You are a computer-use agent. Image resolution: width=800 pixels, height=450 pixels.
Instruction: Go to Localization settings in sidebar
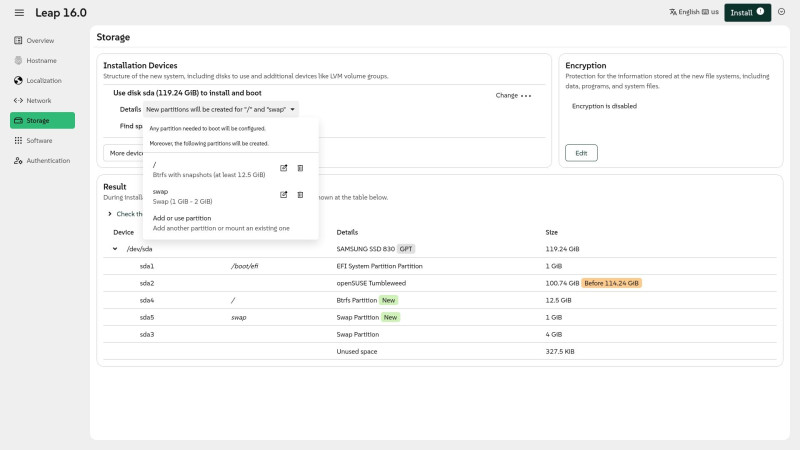pos(43,80)
